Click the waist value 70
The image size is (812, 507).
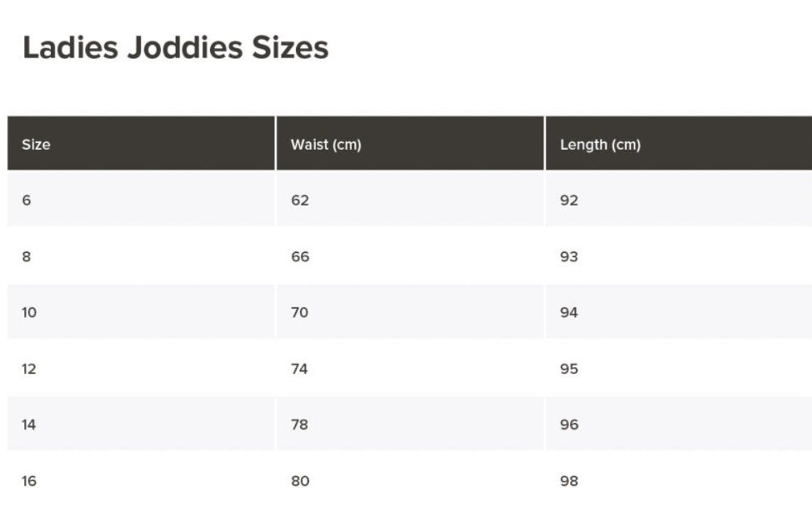click(300, 312)
